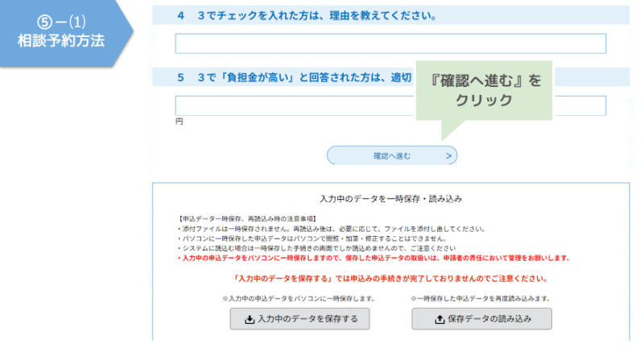Focus the question 5 amount input field
The image size is (644, 352).
[390, 106]
